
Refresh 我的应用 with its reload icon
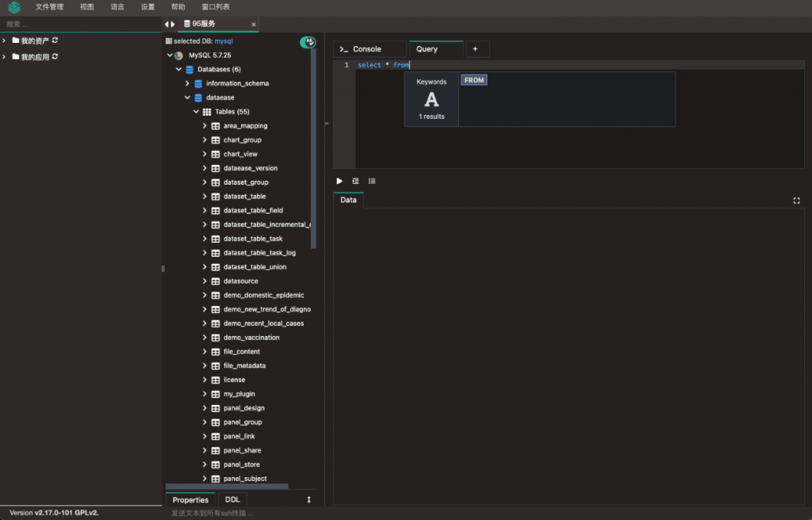tap(55, 56)
